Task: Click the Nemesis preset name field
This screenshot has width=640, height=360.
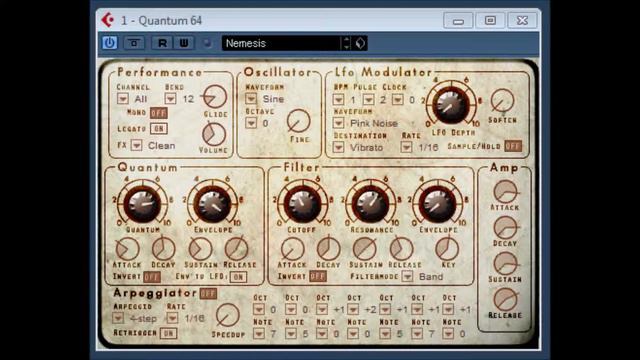Action: pos(282,43)
